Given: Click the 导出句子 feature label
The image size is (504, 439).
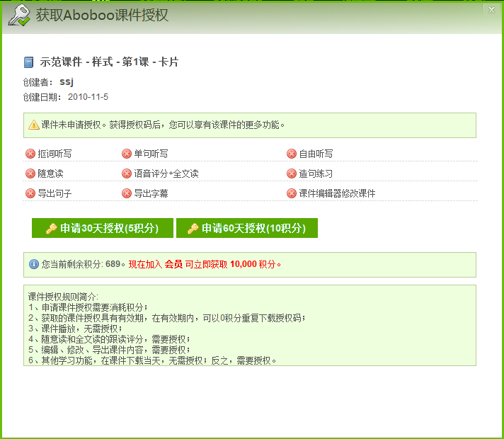Looking at the screenshot, I should pyautogui.click(x=55, y=193).
